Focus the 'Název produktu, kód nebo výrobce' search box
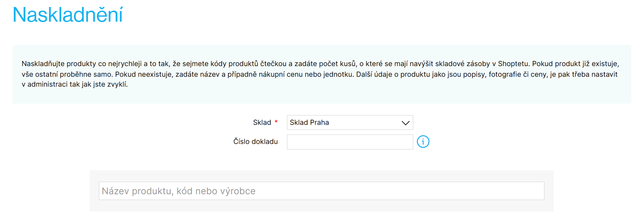Viewport: 644px width, 217px height. pos(321,191)
